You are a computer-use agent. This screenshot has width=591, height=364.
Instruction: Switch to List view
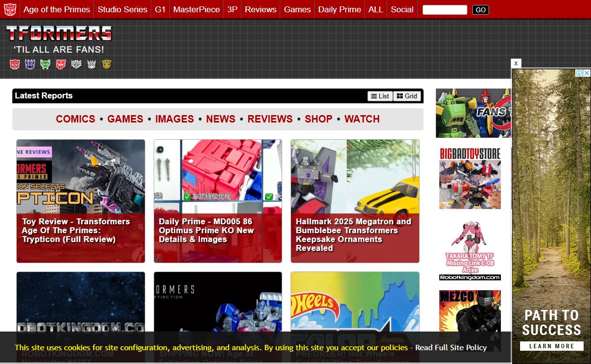(x=380, y=96)
